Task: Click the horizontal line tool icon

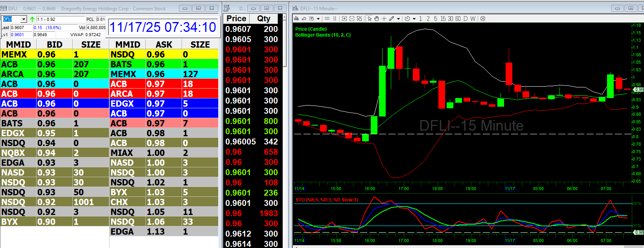Action: click(327, 19)
